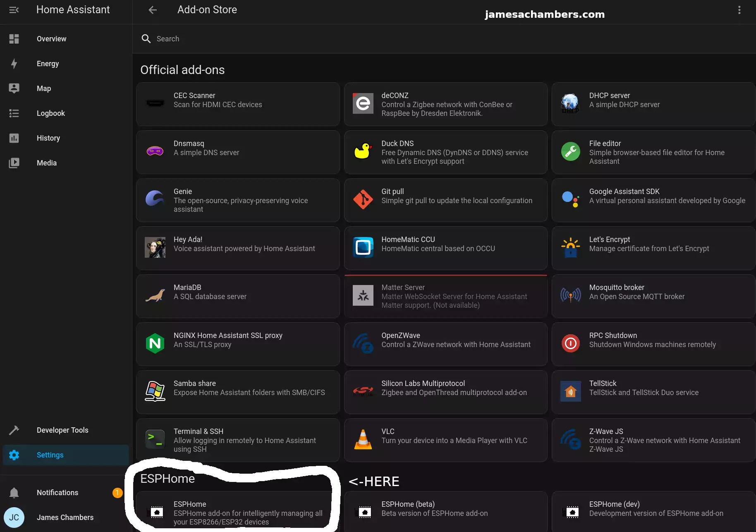Image resolution: width=756 pixels, height=532 pixels.
Task: Select the Samba share add-on
Action: [x=238, y=392]
